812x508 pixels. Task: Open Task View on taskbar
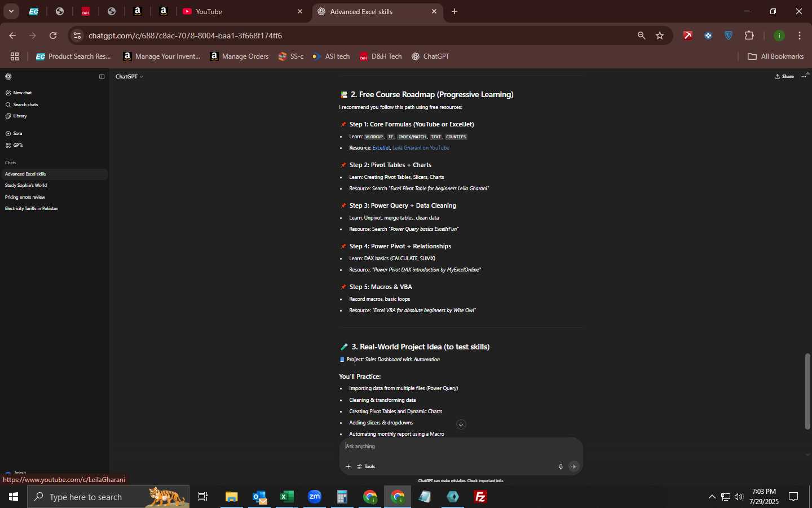[203, 497]
